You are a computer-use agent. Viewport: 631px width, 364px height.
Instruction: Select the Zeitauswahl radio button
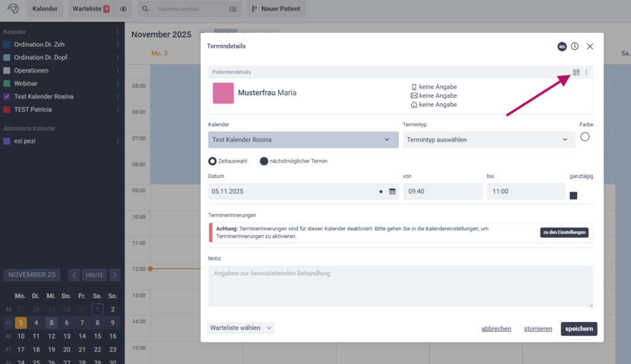[x=213, y=161]
